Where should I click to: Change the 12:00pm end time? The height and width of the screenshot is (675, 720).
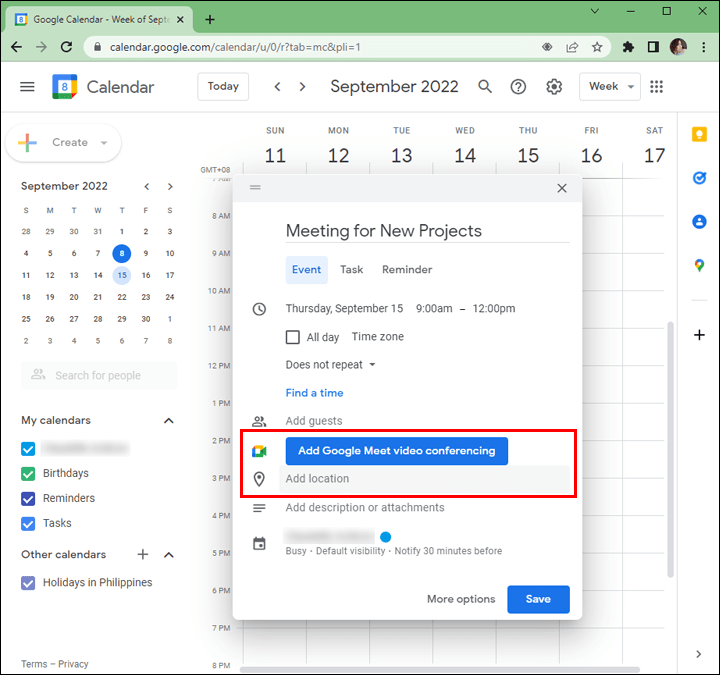[x=494, y=309]
